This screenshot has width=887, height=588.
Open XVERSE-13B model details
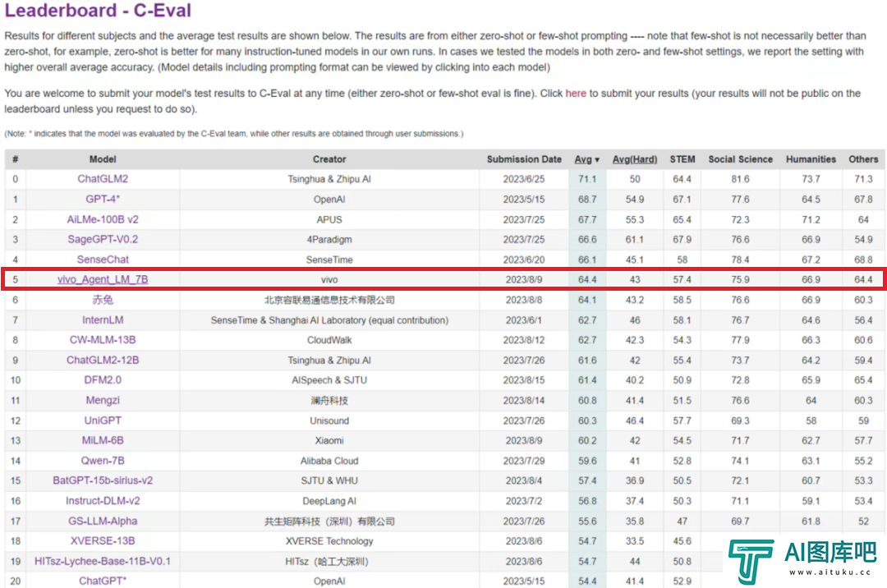click(103, 541)
